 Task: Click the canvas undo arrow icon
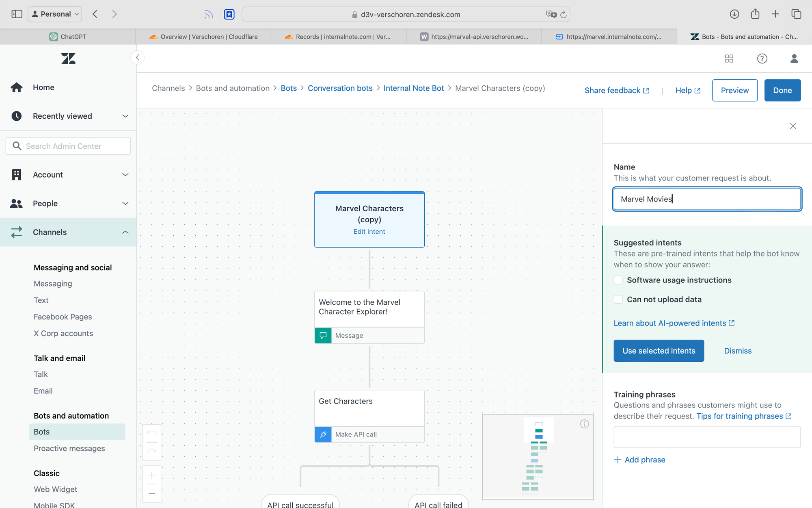[x=152, y=433]
